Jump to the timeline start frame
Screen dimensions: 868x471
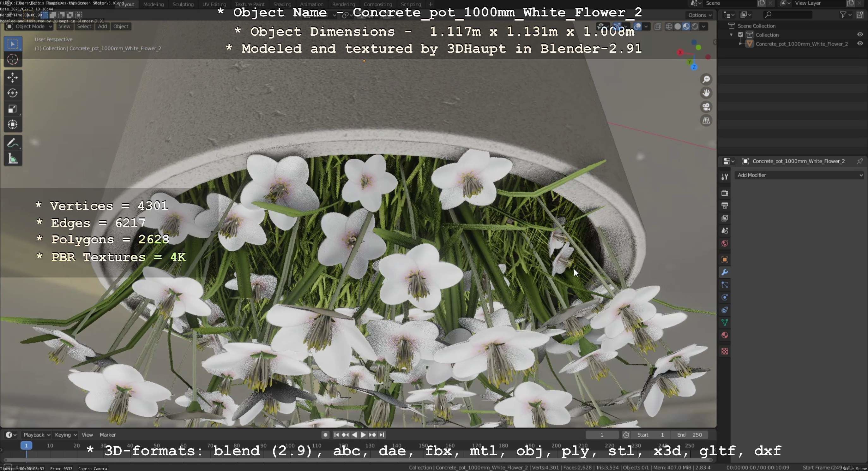tap(336, 435)
